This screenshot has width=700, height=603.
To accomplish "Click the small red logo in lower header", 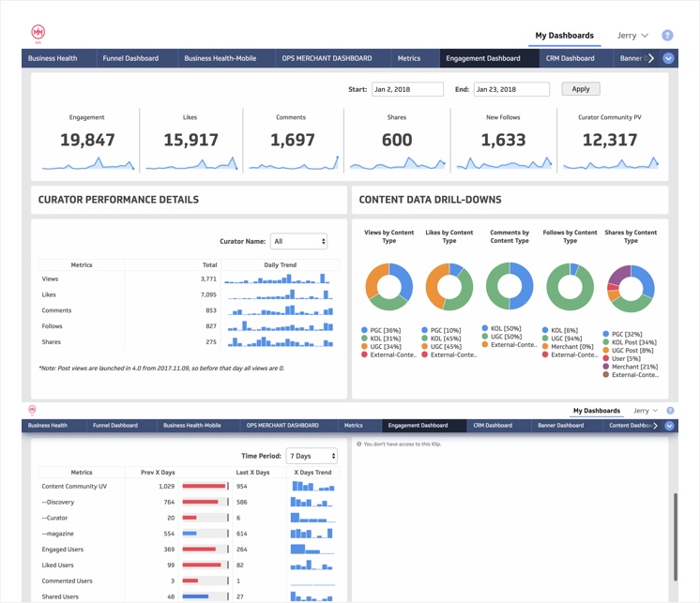I will 32,410.
